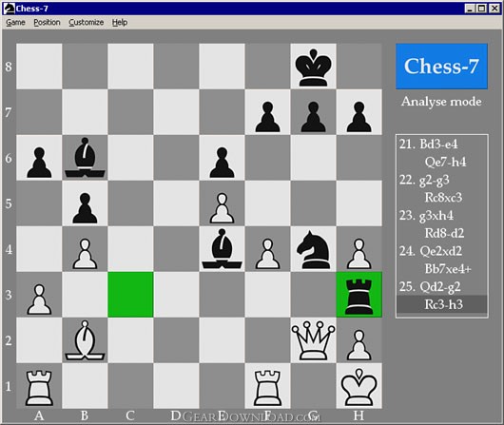Screen dimensions: 504x425
Task: Click the empty D2 square
Action: pyautogui.click(x=176, y=340)
